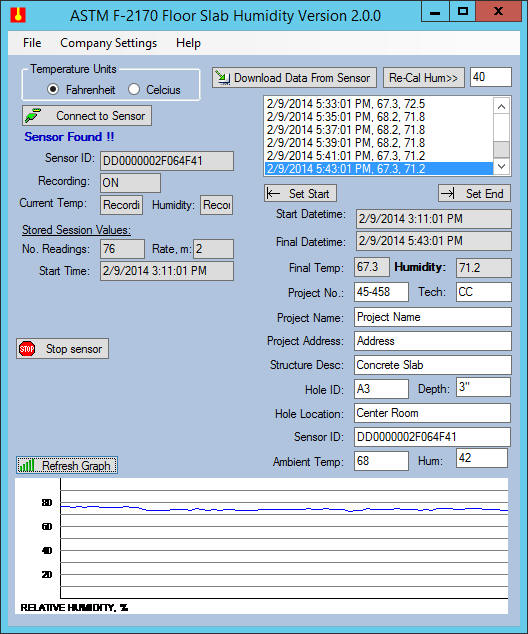Viewport: 528px width, 634px height.
Task: Click the Re-Cal Hum>> button
Action: point(423,77)
